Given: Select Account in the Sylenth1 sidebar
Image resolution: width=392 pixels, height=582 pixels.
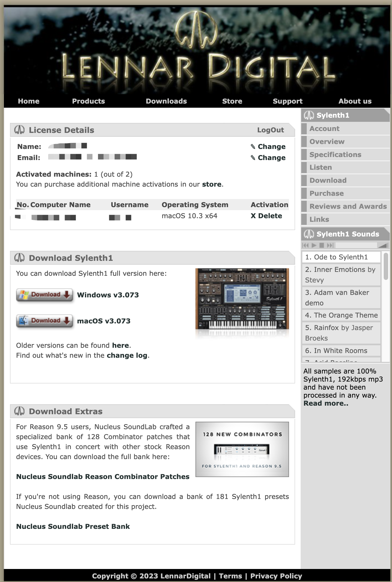Looking at the screenshot, I should pos(345,129).
